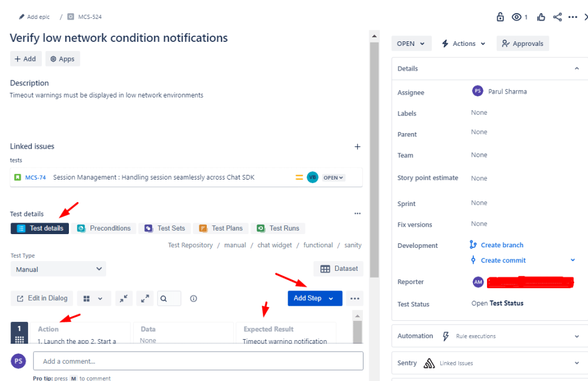Click the Create branch link

pos(501,244)
